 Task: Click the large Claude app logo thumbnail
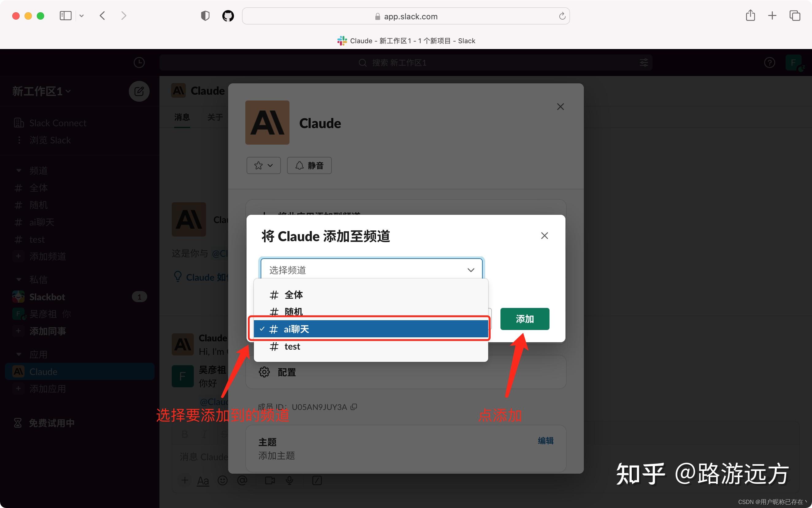tap(267, 123)
